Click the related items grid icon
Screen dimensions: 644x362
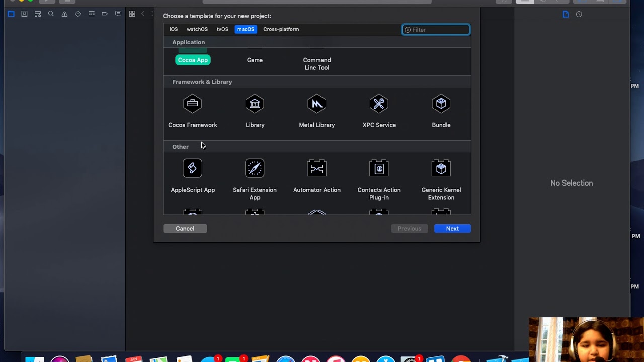click(132, 14)
